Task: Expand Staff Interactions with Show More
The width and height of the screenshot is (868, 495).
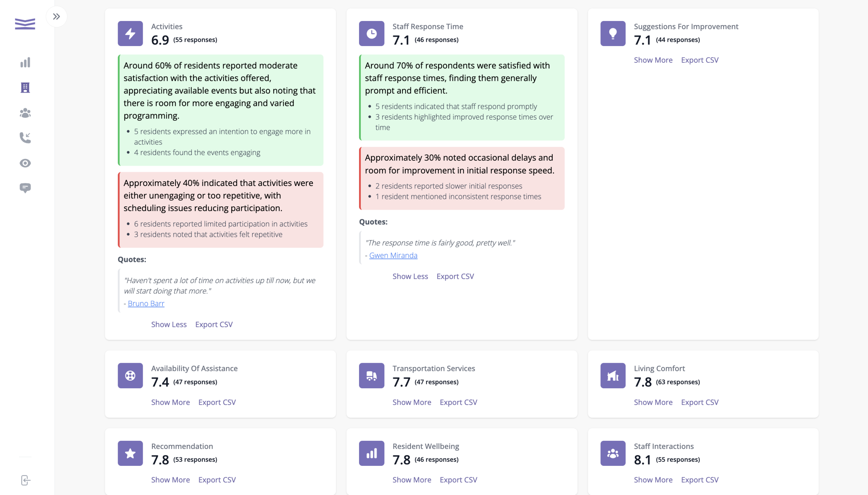Action: click(653, 480)
